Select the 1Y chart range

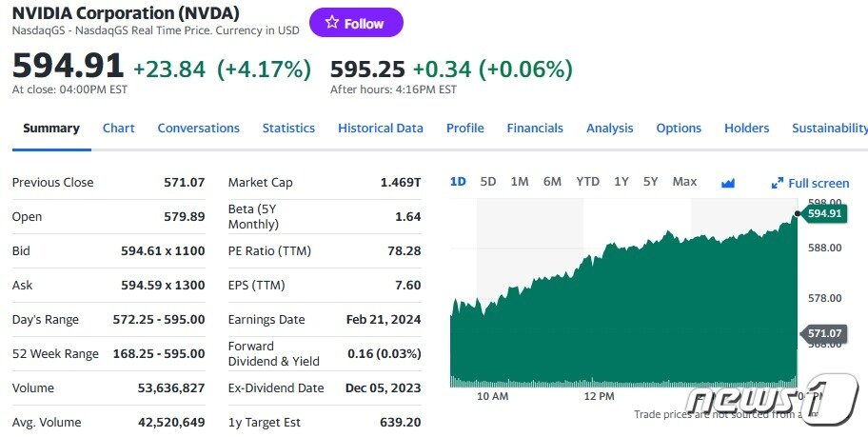(621, 182)
